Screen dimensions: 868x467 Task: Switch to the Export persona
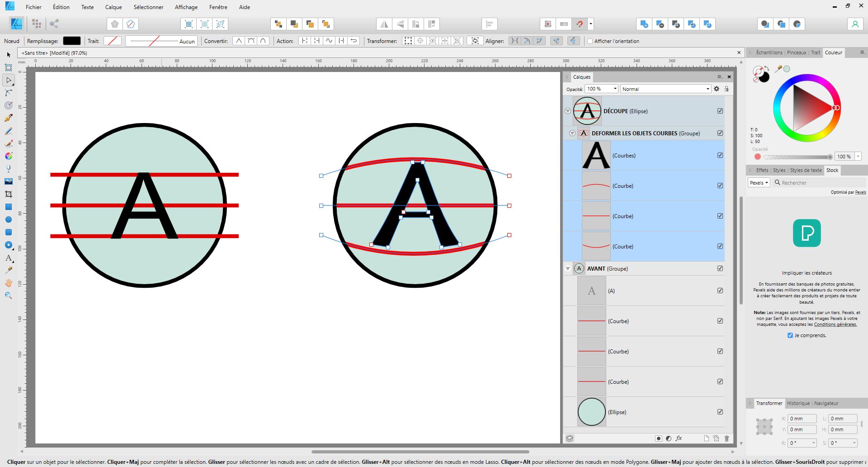pyautogui.click(x=54, y=24)
